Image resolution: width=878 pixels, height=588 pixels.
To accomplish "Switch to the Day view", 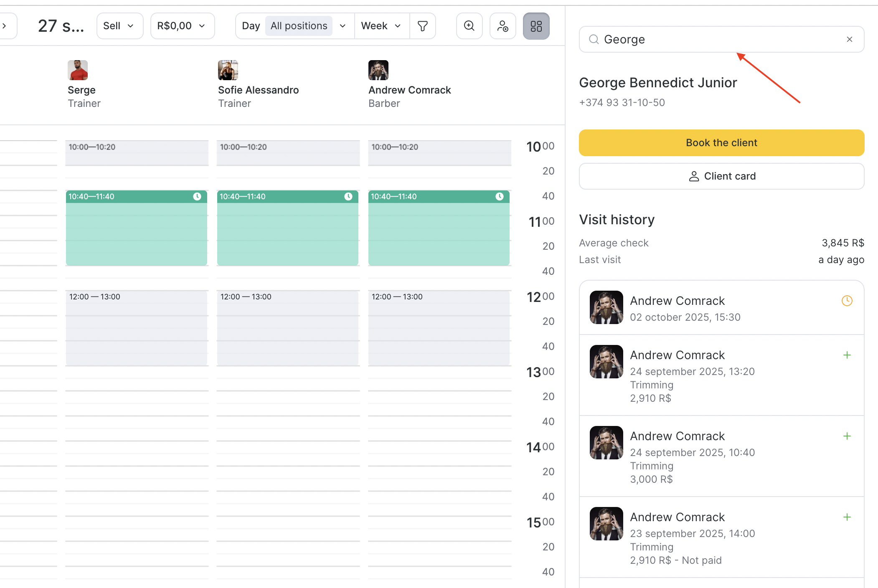I will pyautogui.click(x=251, y=26).
